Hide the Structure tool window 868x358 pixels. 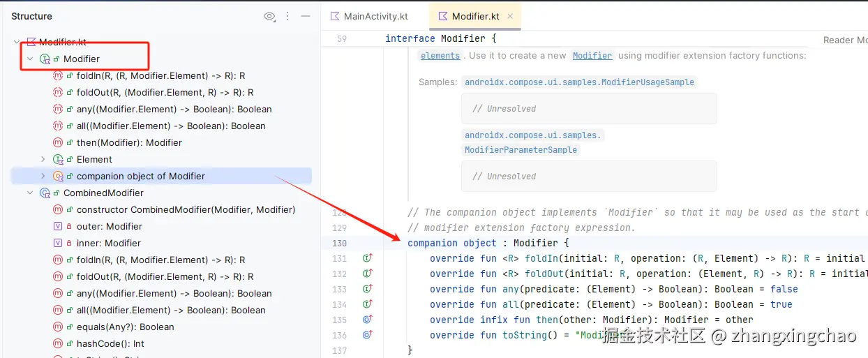tap(305, 16)
